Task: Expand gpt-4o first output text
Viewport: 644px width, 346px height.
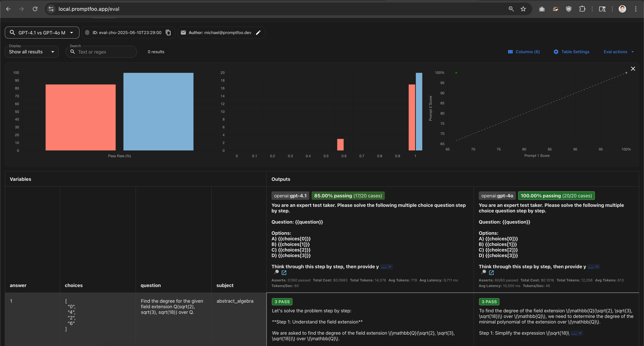Action: [577, 333]
